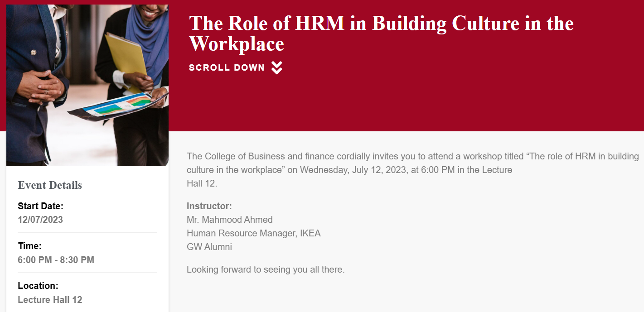Select the Time label in event details

(x=29, y=246)
